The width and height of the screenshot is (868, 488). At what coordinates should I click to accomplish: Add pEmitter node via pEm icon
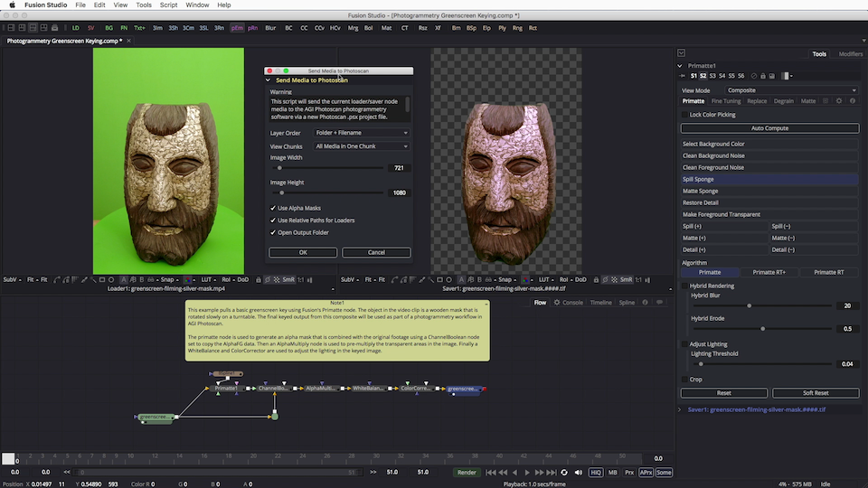coord(237,28)
